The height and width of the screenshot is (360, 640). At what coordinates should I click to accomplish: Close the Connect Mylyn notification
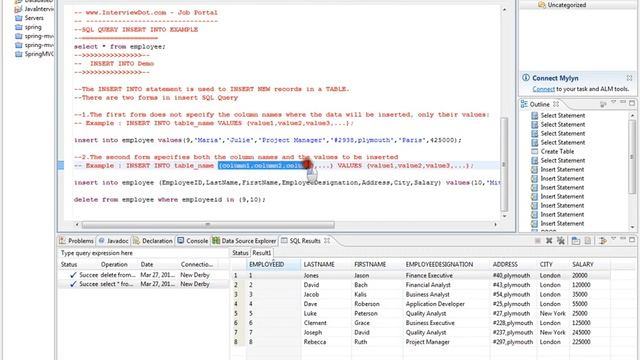pos(629,78)
